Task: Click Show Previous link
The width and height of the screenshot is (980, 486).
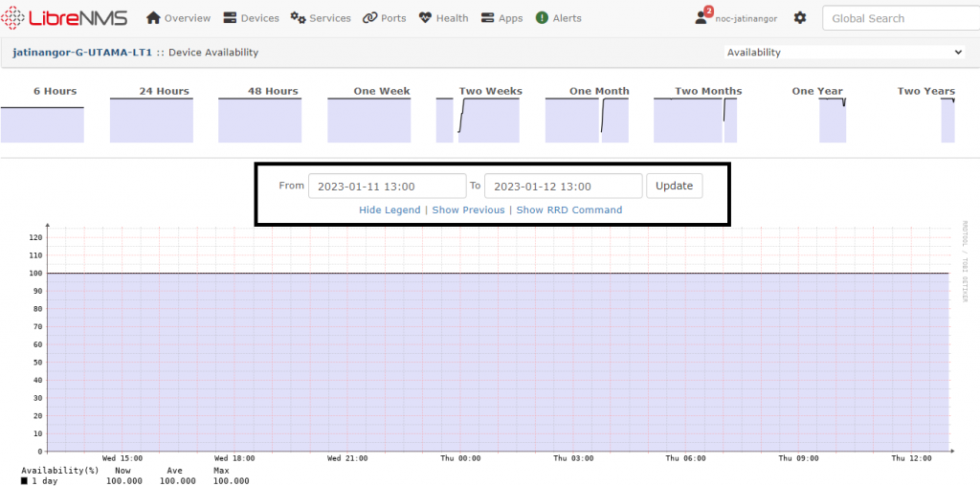Action: [x=468, y=210]
